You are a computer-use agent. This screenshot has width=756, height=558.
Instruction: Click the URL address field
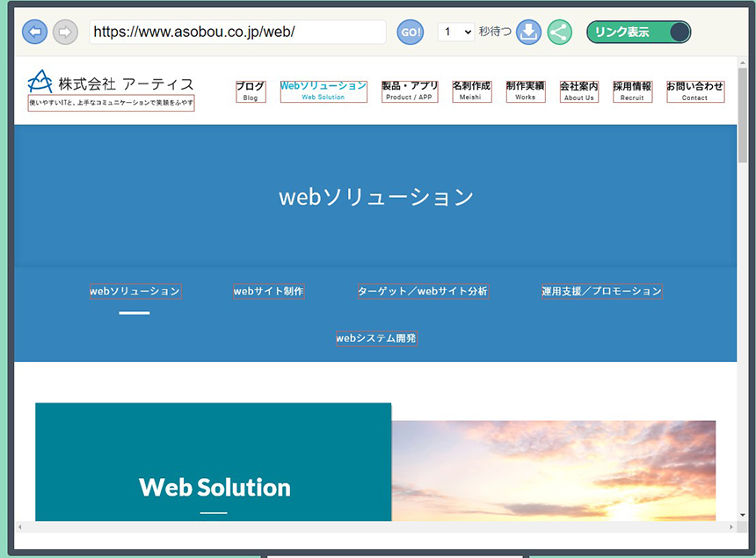coord(237,32)
